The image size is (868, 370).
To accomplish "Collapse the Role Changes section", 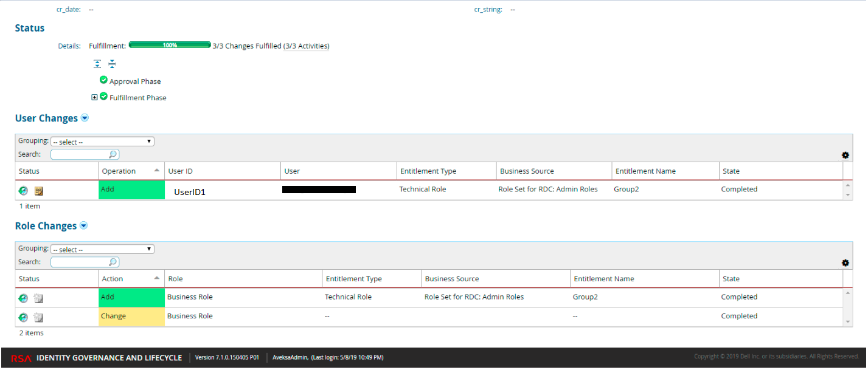I will point(84,225).
